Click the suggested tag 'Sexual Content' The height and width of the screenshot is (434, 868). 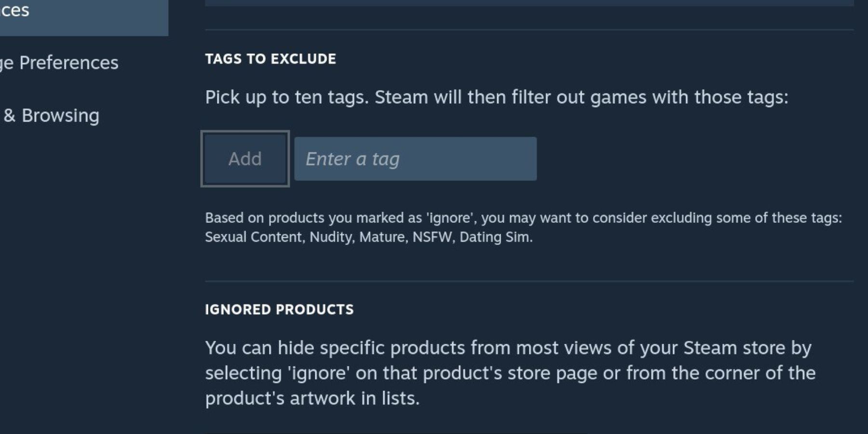point(254,237)
